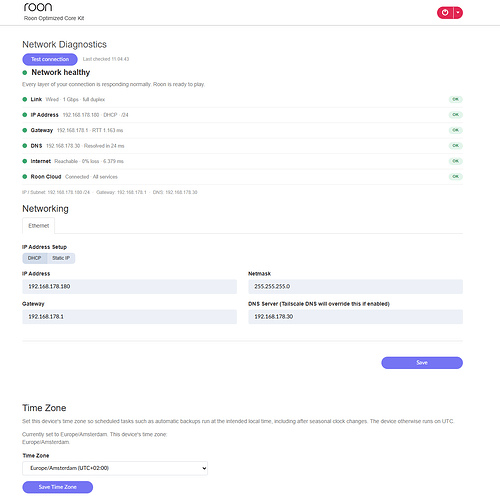Open the Time Zone dropdown
500x500 pixels.
click(x=115, y=468)
